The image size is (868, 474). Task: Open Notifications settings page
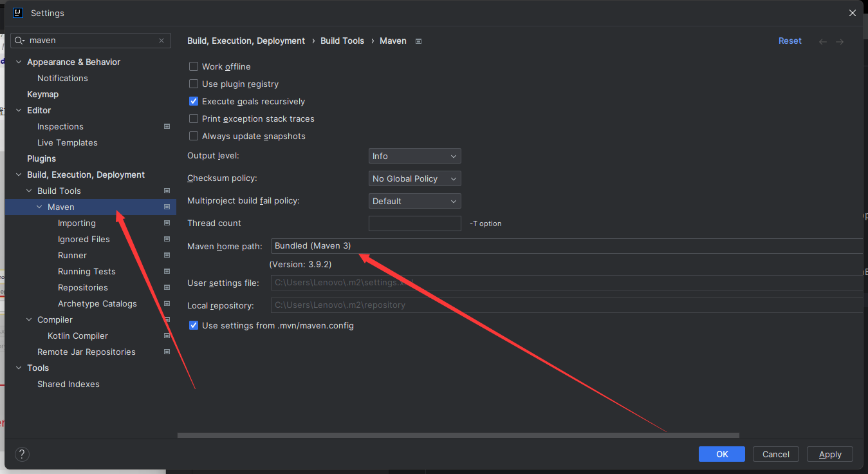(x=62, y=78)
